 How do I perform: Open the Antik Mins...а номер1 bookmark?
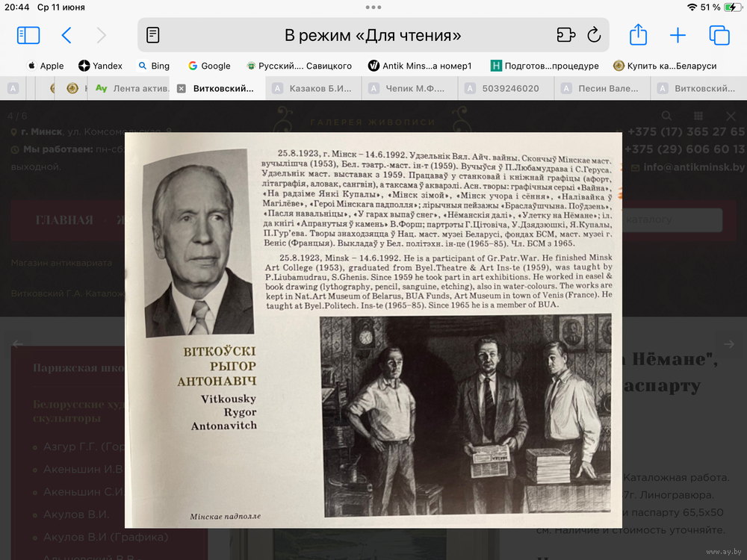pyautogui.click(x=420, y=66)
